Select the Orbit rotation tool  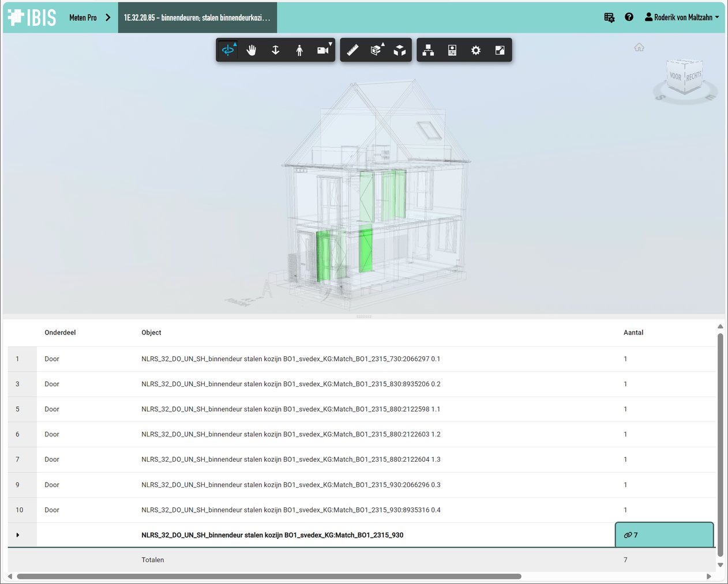point(228,50)
